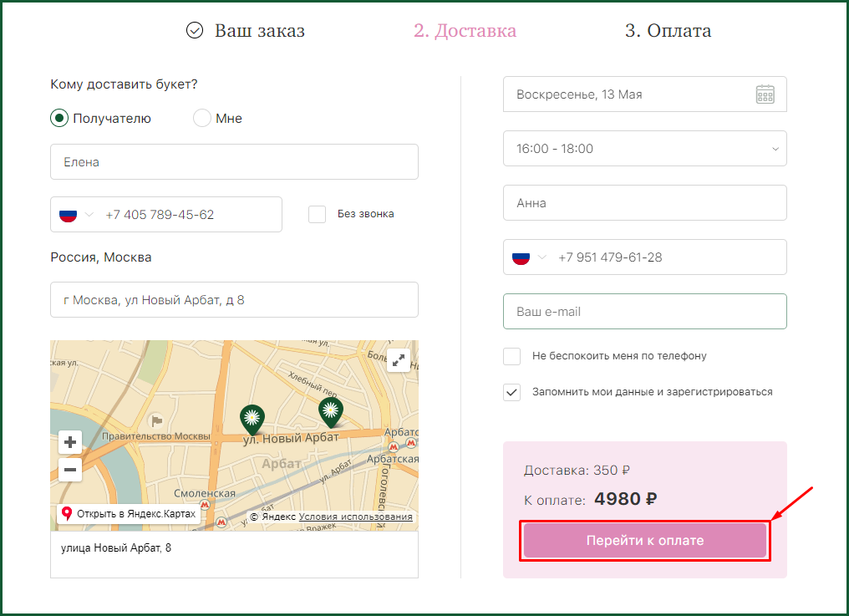Select the "Мне" radio option

202,119
